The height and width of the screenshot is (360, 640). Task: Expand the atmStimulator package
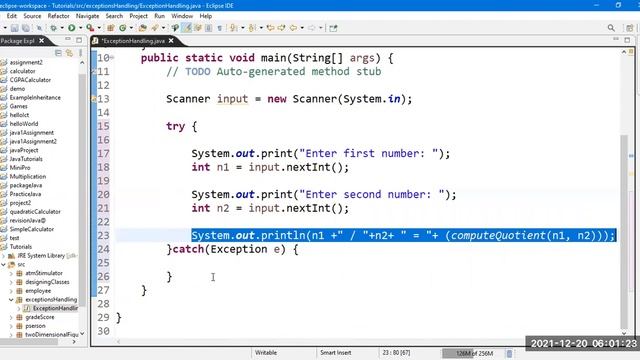[11, 273]
